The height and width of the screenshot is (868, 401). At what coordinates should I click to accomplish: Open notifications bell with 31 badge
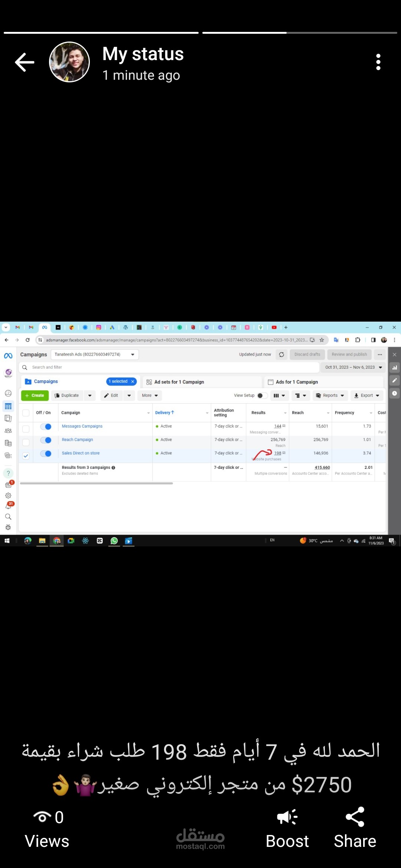coord(8,506)
